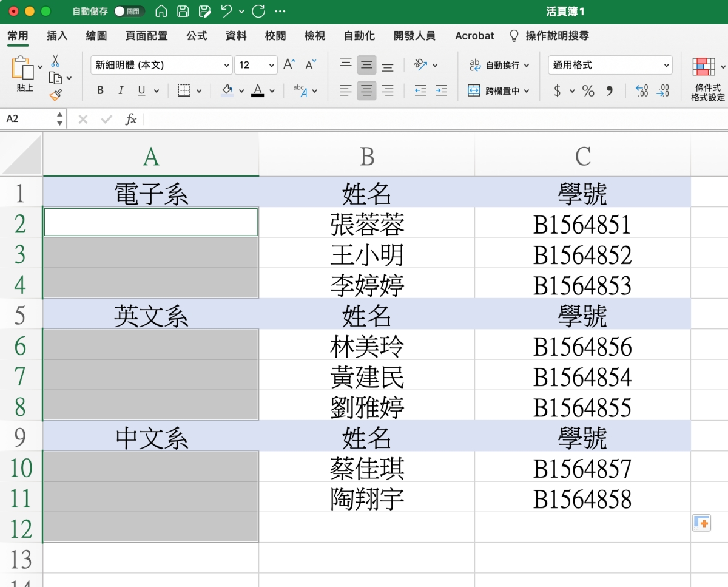728x587 pixels.
Task: Copy selection with the copy icon
Action: (x=55, y=78)
